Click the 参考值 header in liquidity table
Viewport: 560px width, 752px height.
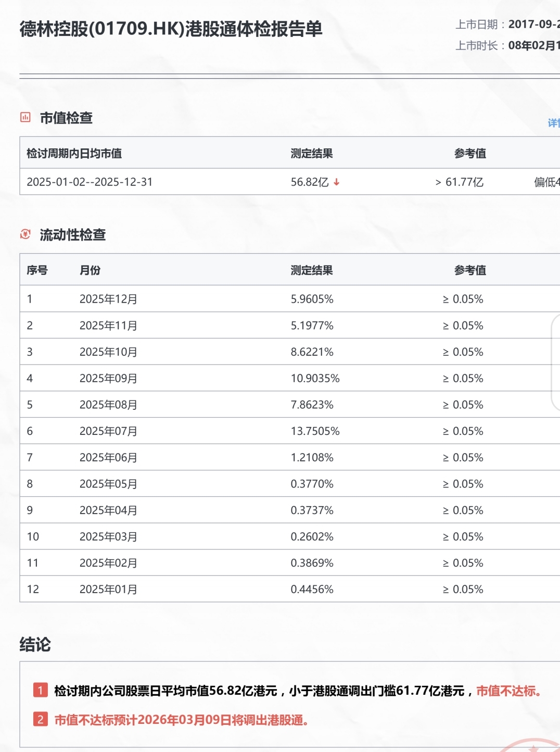click(x=470, y=270)
